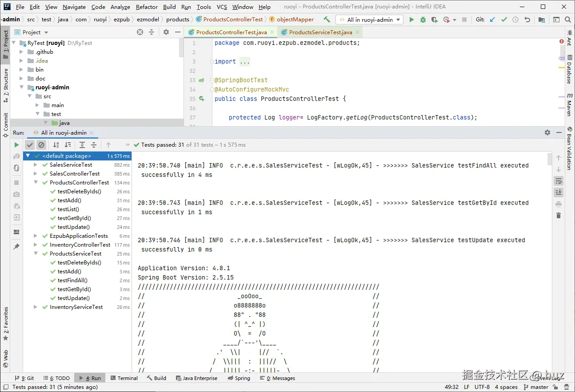This screenshot has height=392, width=575.
Task: Run tests with Coverage icon
Action: [434, 20]
